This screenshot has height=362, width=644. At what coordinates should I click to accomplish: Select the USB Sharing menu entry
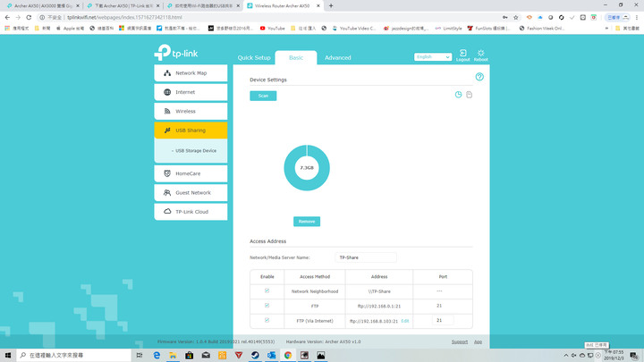pyautogui.click(x=191, y=130)
